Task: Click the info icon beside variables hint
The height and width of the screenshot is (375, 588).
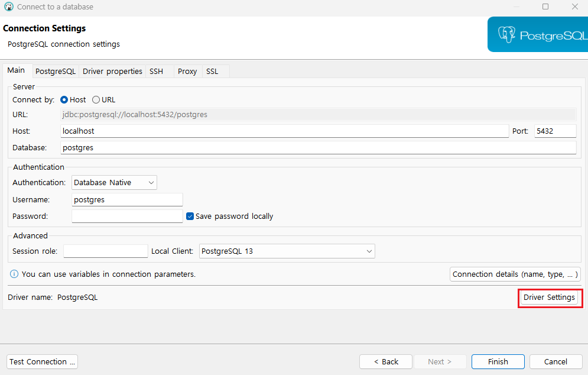Action: [x=14, y=274]
